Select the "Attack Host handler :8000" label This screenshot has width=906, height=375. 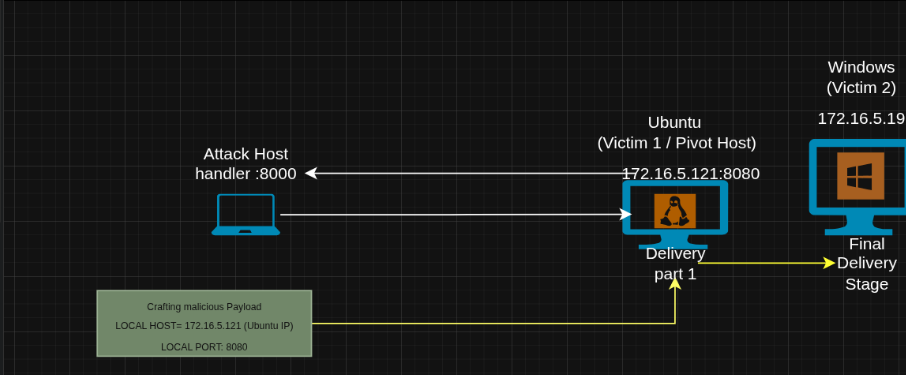pyautogui.click(x=246, y=164)
